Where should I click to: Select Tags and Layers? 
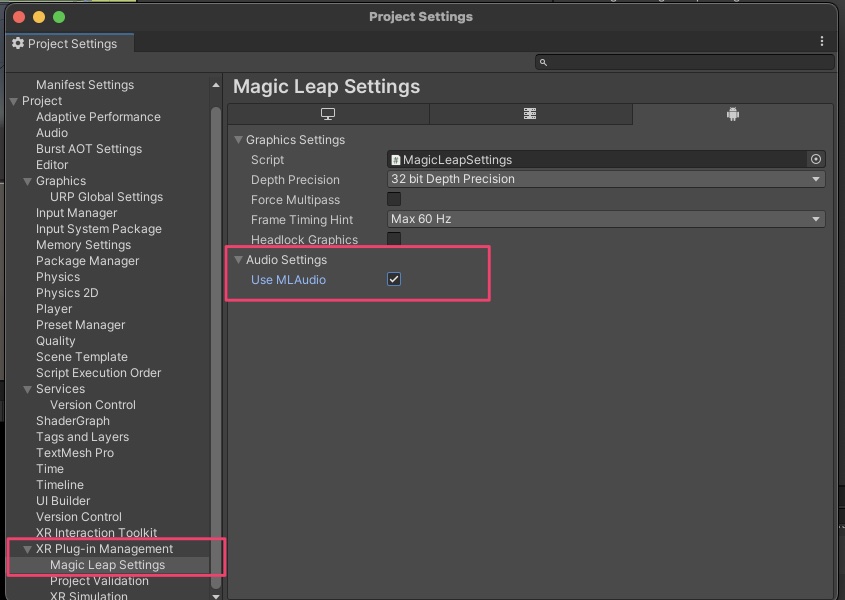(x=82, y=437)
